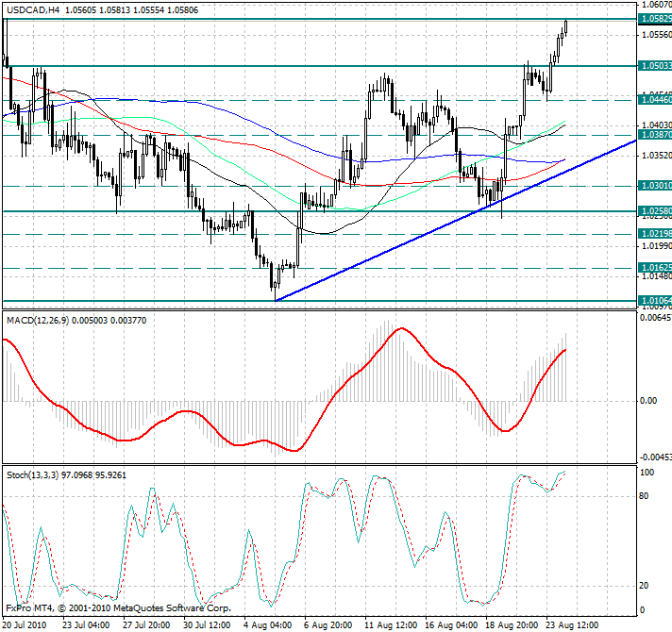Select the 0.00645 MACD scale value
672x632 pixels.
coord(656,317)
